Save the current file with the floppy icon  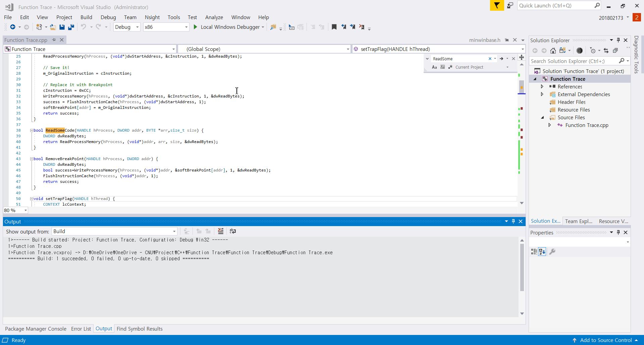click(x=62, y=27)
